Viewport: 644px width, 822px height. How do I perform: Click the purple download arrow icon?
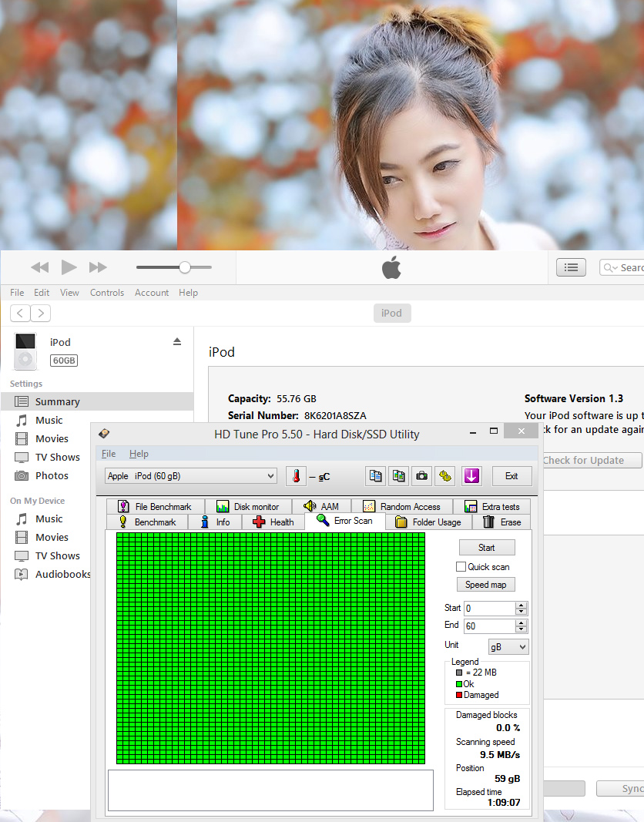tap(471, 476)
